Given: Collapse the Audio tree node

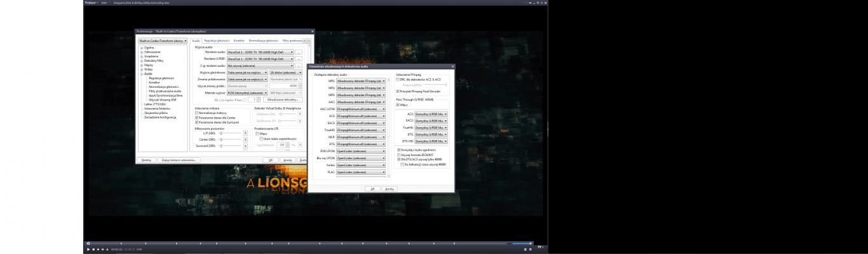Looking at the screenshot, I should [142, 74].
